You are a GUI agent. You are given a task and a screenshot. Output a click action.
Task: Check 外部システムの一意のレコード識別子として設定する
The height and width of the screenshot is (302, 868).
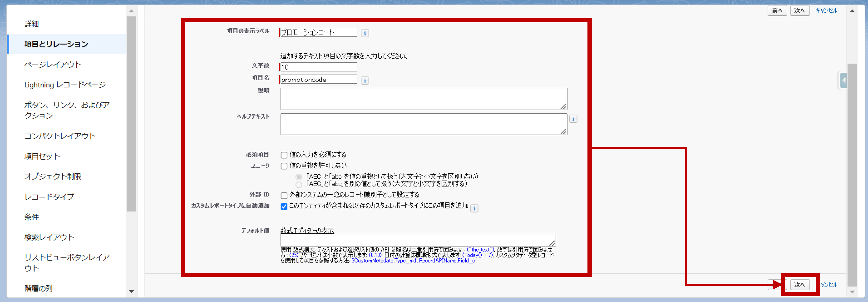(x=284, y=195)
